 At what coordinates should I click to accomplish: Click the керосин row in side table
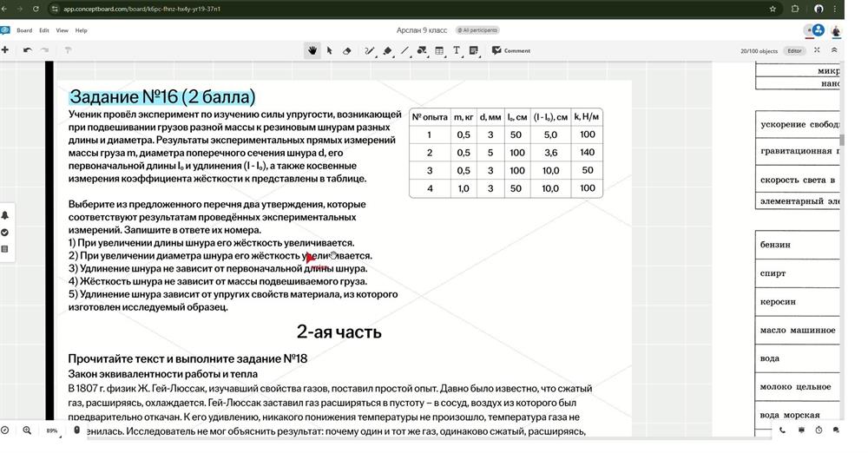click(x=798, y=302)
